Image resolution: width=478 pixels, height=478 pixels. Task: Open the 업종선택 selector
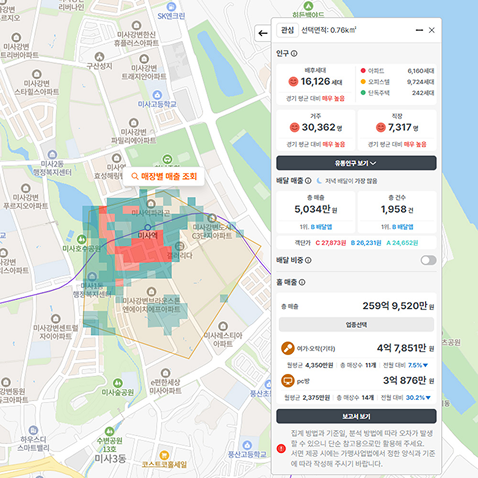pos(356,325)
